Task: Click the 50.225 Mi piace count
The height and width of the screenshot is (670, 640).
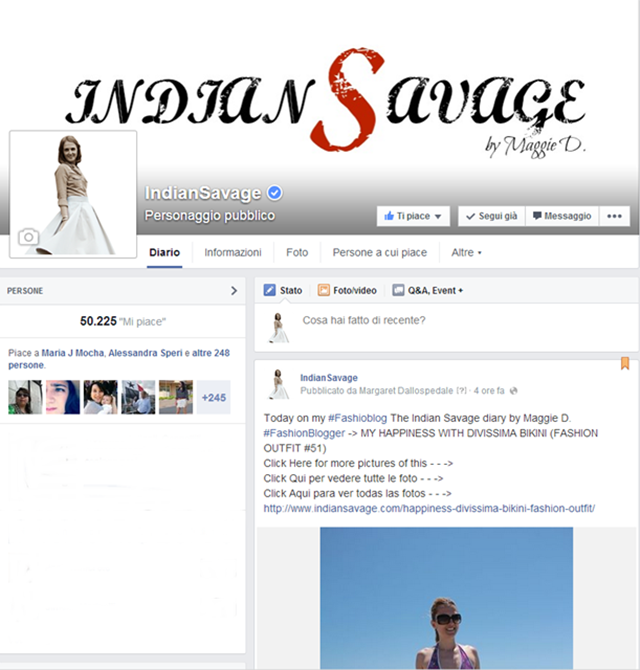Action: click(x=123, y=321)
